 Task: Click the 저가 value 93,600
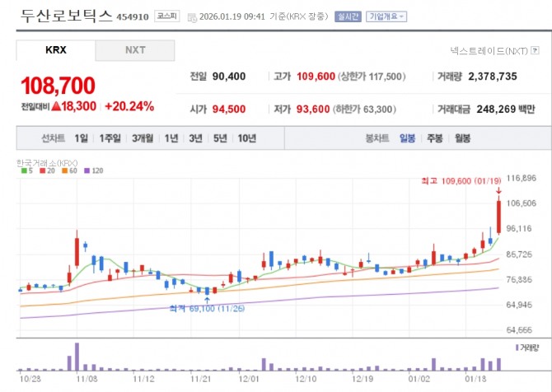tap(313, 109)
